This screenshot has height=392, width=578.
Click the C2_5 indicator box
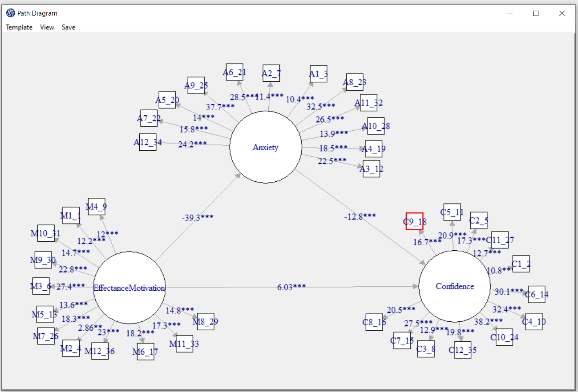tap(479, 220)
